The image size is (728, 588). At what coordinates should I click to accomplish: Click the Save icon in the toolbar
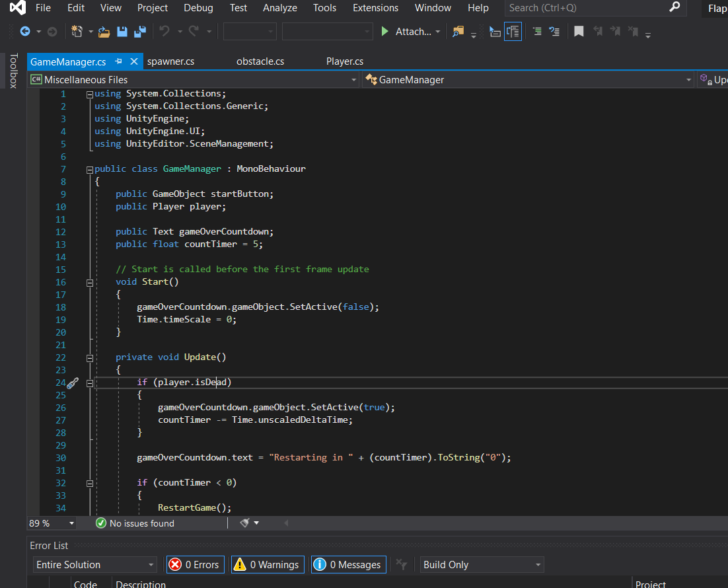point(122,32)
